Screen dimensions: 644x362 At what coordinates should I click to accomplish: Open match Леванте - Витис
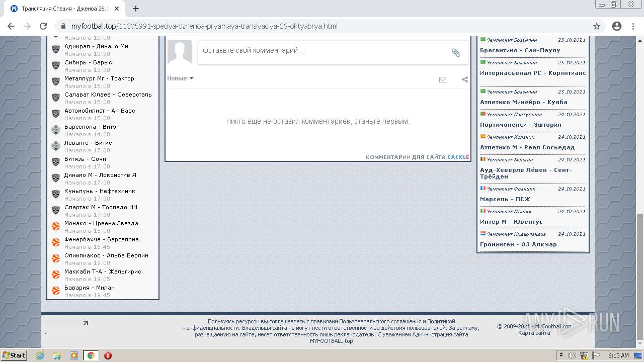pyautogui.click(x=88, y=143)
